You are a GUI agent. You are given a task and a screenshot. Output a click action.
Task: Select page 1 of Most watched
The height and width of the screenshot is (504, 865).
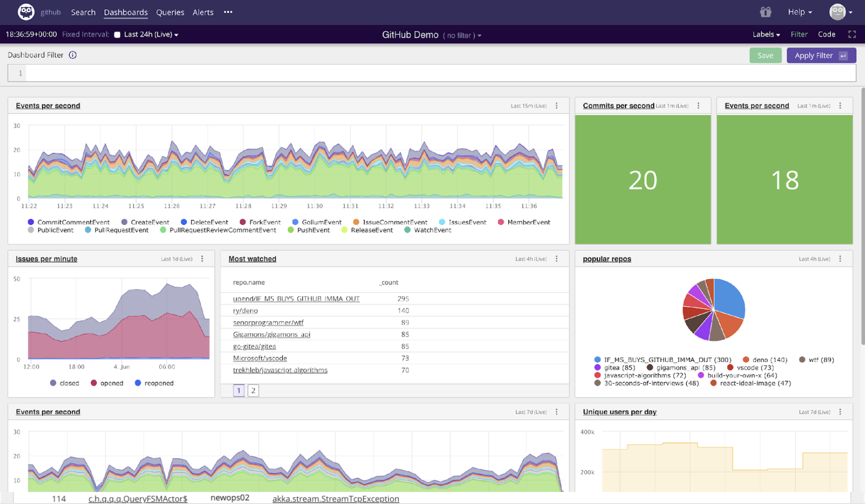click(239, 390)
